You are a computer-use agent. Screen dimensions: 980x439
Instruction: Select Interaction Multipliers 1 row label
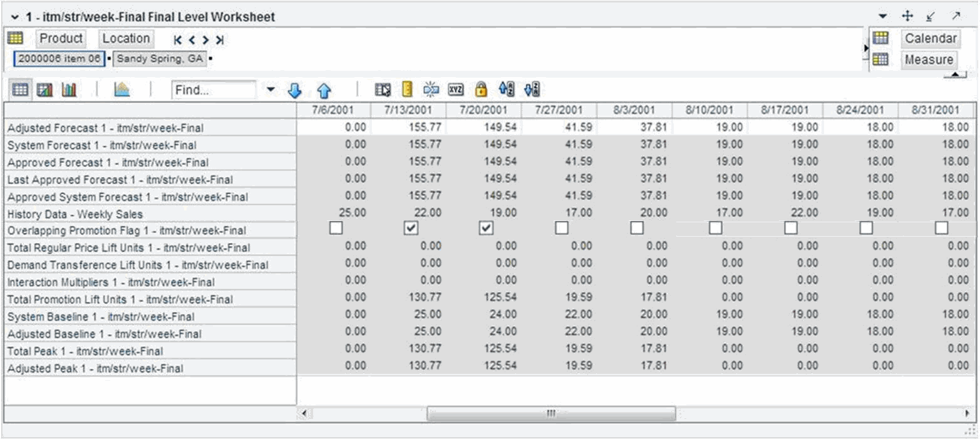[x=150, y=282]
